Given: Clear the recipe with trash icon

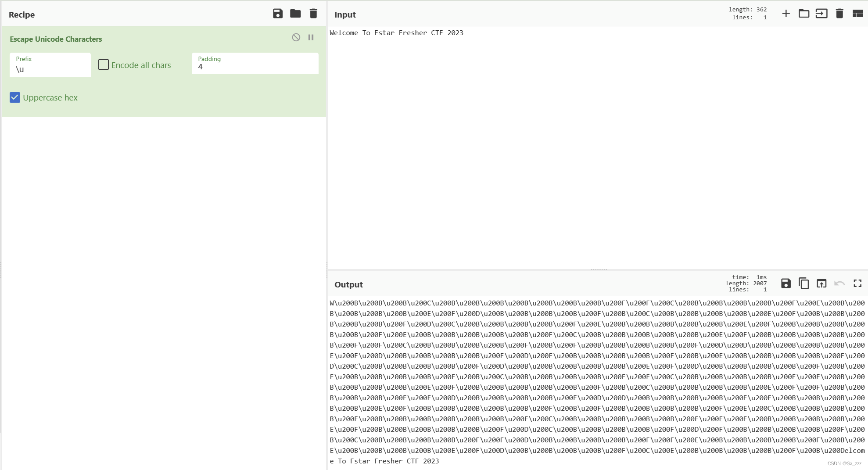Looking at the screenshot, I should click(313, 14).
